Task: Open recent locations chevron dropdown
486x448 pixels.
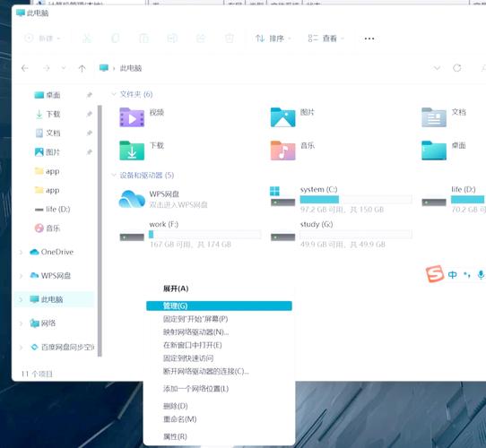Action: [x=64, y=68]
